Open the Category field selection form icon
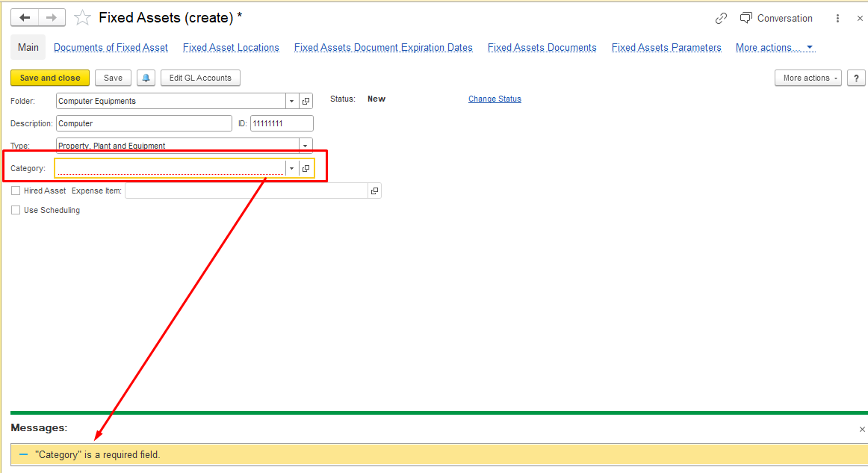 coord(306,169)
